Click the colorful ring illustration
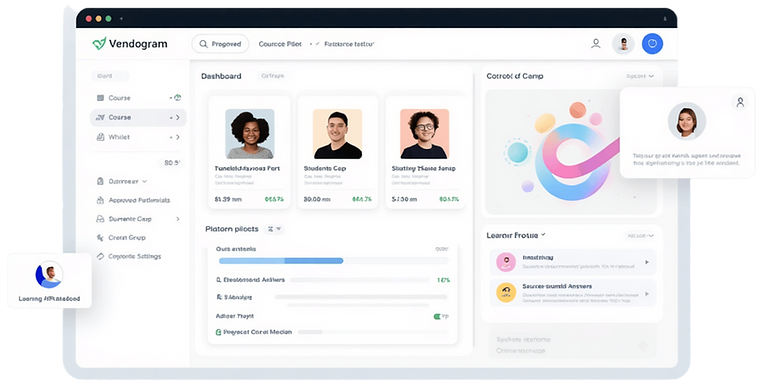 [573, 163]
